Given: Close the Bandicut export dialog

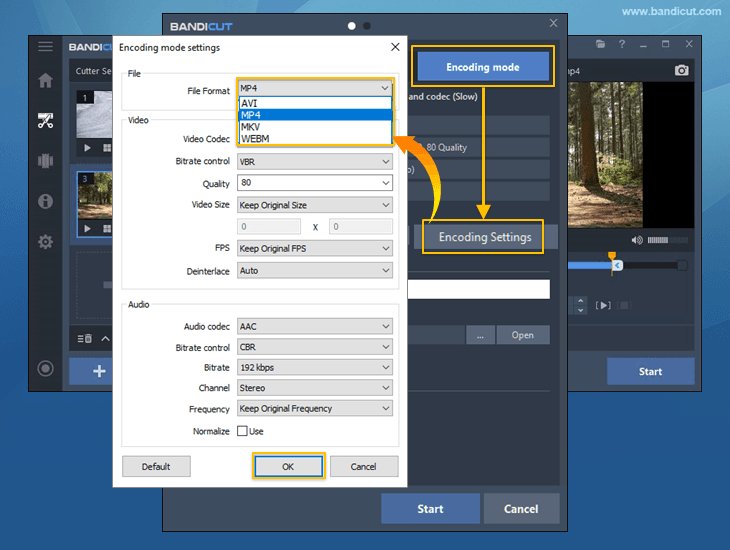Looking at the screenshot, I should pyautogui.click(x=553, y=23).
